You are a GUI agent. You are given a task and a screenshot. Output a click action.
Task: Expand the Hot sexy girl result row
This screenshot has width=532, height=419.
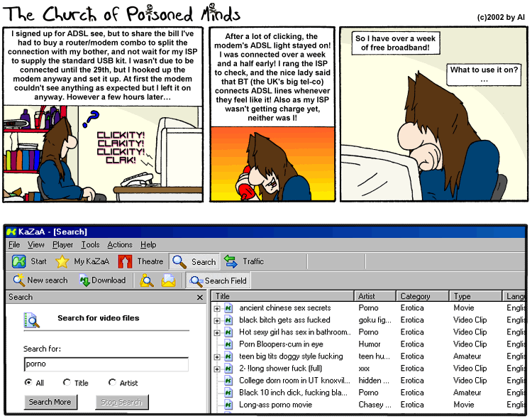(x=217, y=332)
